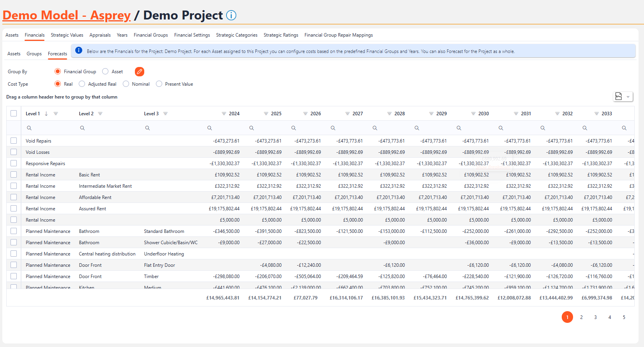This screenshot has width=644, height=347.
Task: Select the Asset group-by radio option
Action: [x=105, y=72]
